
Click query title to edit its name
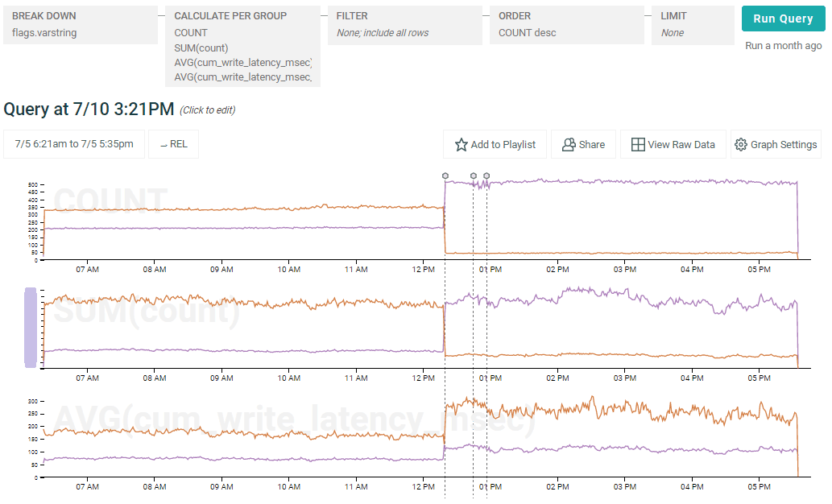coord(89,109)
